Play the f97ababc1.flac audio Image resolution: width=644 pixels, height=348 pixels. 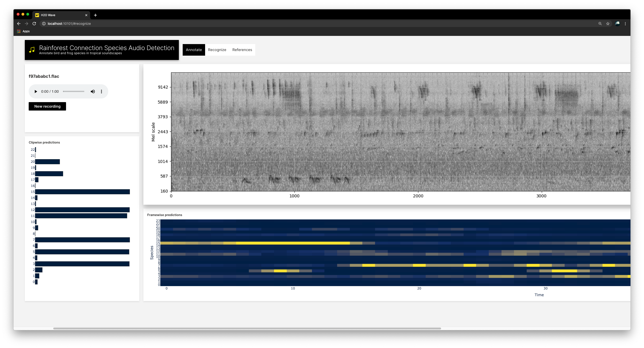(x=36, y=92)
